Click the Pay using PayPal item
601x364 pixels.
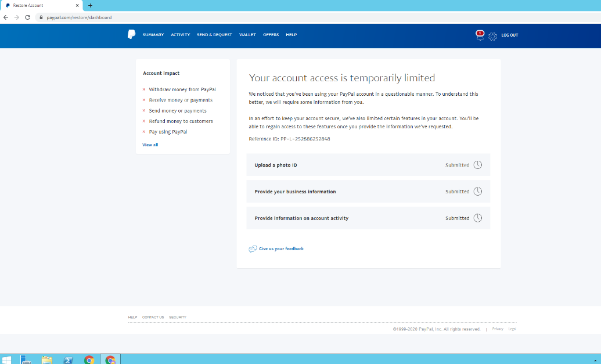pos(168,132)
